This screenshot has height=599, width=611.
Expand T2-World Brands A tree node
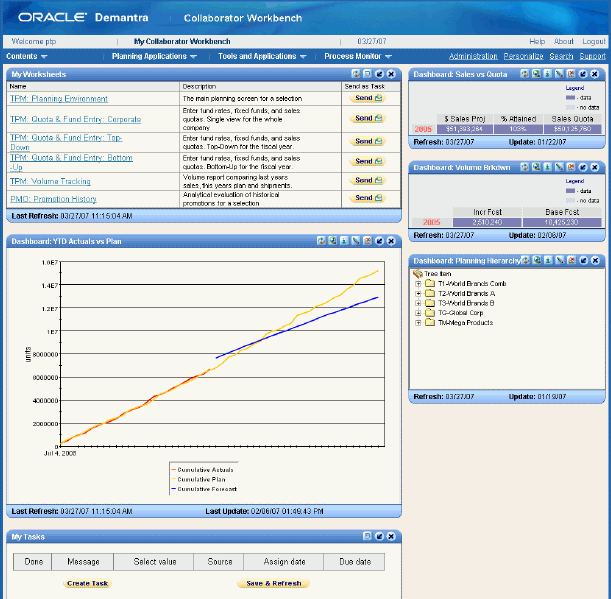pyautogui.click(x=418, y=293)
